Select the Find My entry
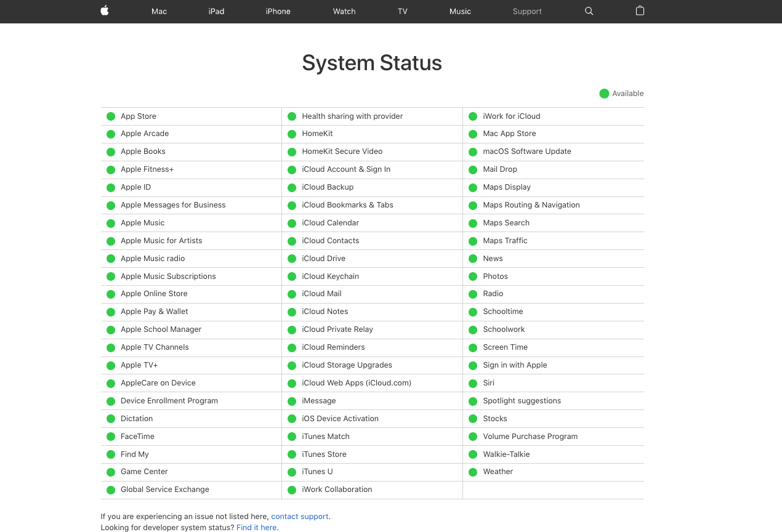782x532 pixels. tap(135, 454)
